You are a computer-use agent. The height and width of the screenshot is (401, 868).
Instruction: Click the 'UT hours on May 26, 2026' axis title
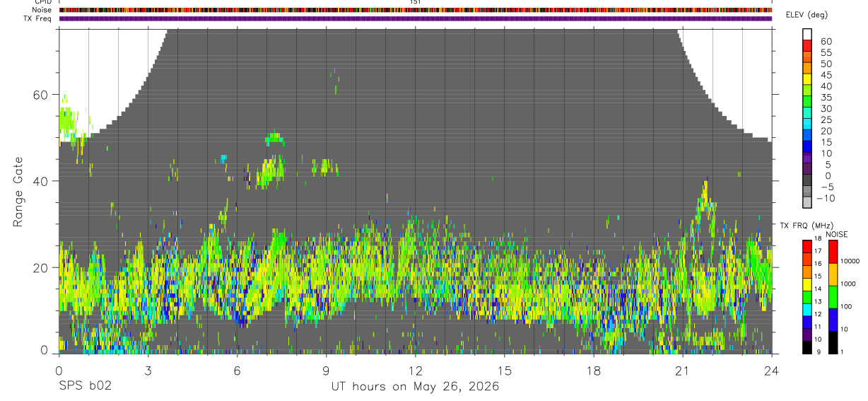tap(416, 387)
